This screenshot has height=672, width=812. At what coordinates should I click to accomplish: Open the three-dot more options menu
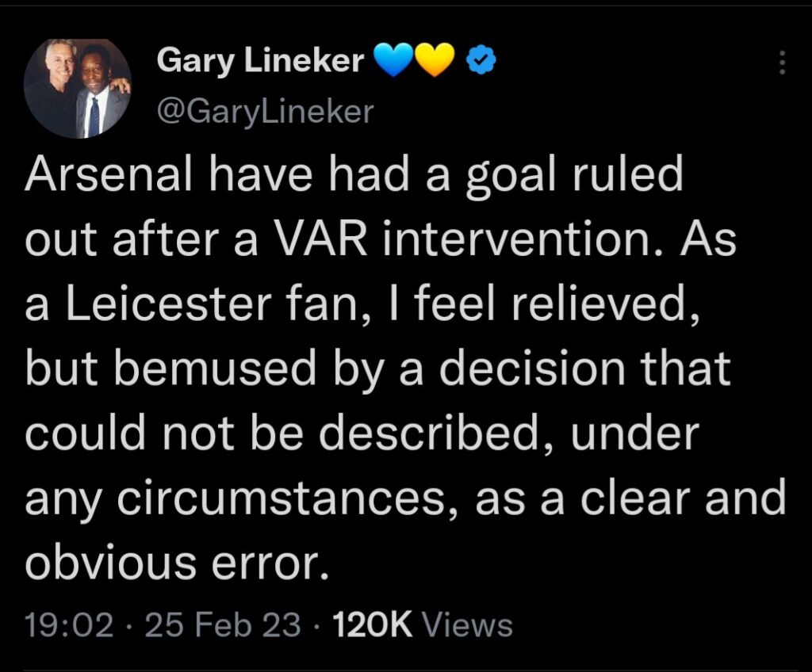tap(782, 63)
